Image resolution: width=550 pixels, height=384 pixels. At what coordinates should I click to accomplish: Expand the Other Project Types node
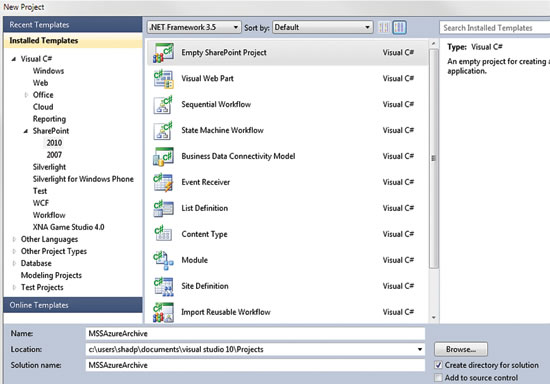(x=14, y=251)
